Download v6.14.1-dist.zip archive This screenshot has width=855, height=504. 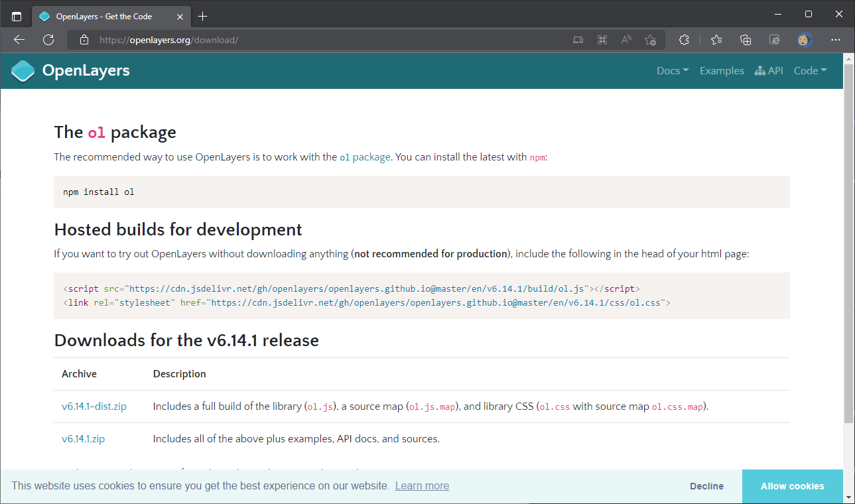click(x=94, y=407)
